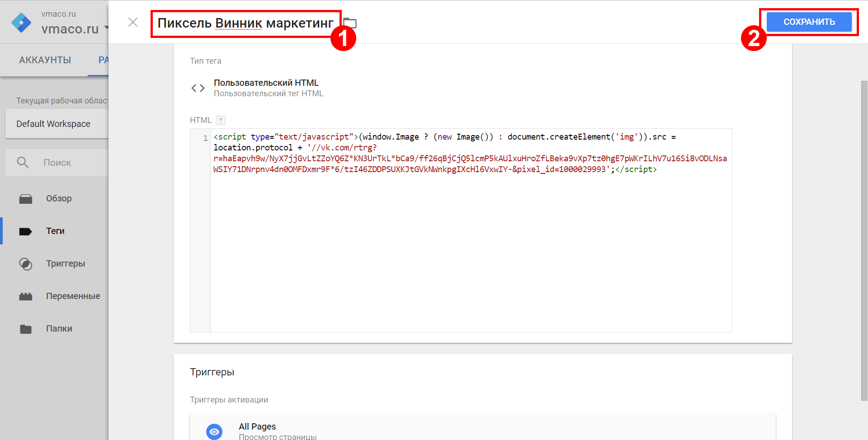Click the Google Tag Manager logo
This screenshot has height=440, width=868.
(x=21, y=22)
